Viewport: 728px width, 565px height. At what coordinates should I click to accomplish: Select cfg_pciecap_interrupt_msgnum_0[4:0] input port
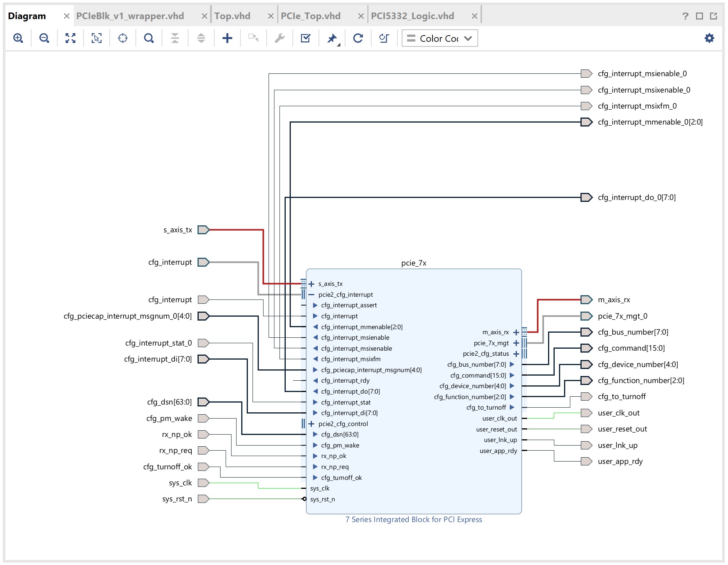[203, 316]
